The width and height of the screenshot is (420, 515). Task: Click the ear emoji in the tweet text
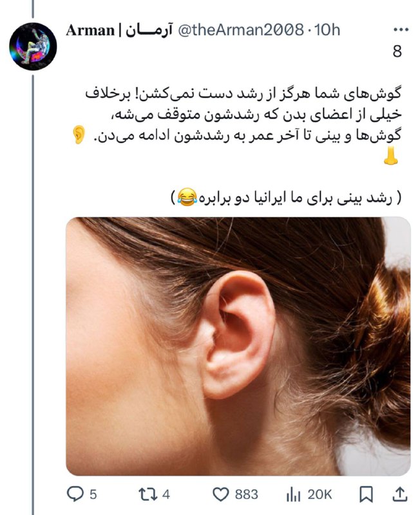(79, 135)
